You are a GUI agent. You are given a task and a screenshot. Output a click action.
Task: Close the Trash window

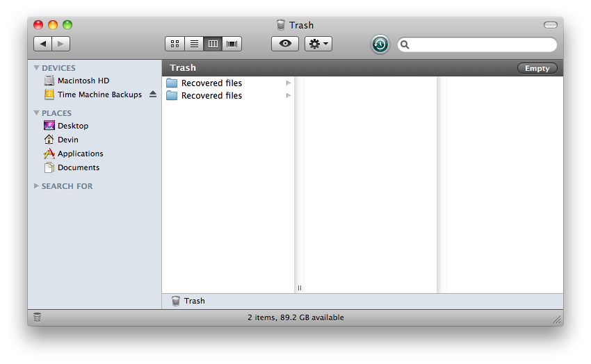point(38,25)
